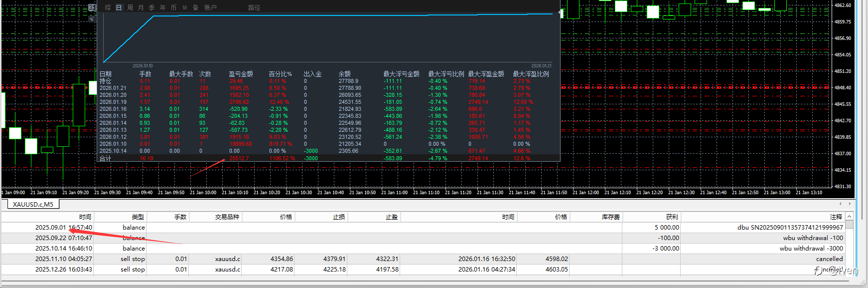
Task: Toggle the √ checkmark button under the move icon
Action: pyautogui.click(x=92, y=18)
